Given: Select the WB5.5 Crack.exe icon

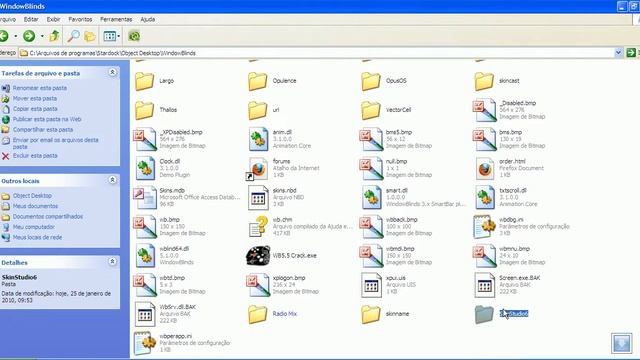Looking at the screenshot, I should tap(258, 256).
